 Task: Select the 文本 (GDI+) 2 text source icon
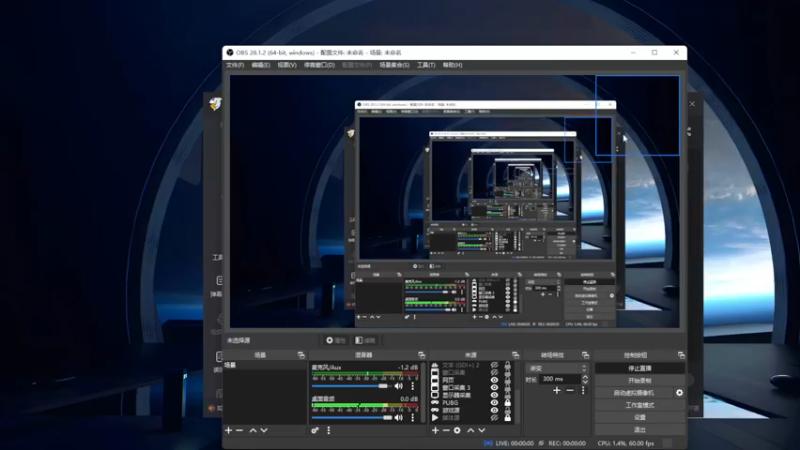tap(435, 365)
